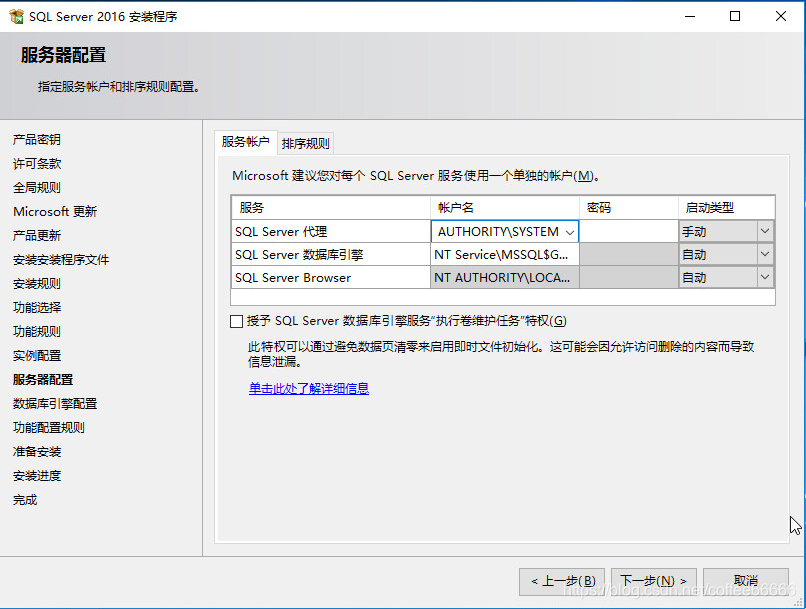Click 全局规则 step in sidebar
The image size is (806, 609).
click(37, 188)
